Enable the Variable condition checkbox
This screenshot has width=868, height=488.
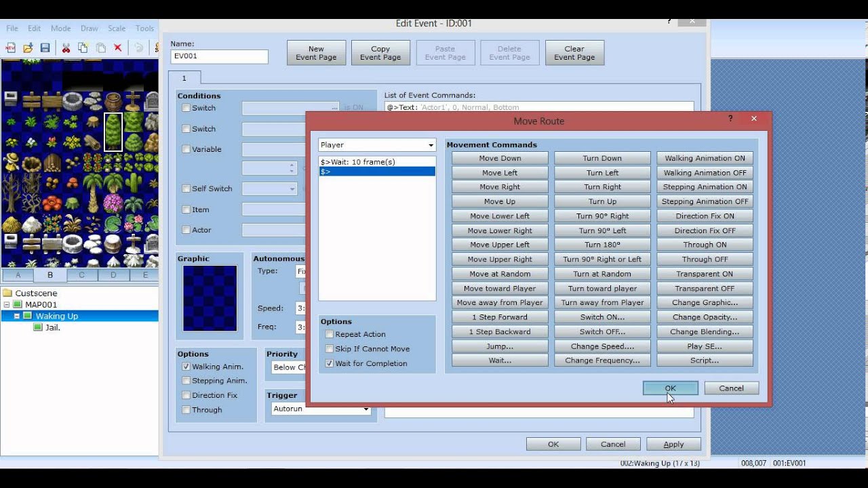tap(186, 149)
